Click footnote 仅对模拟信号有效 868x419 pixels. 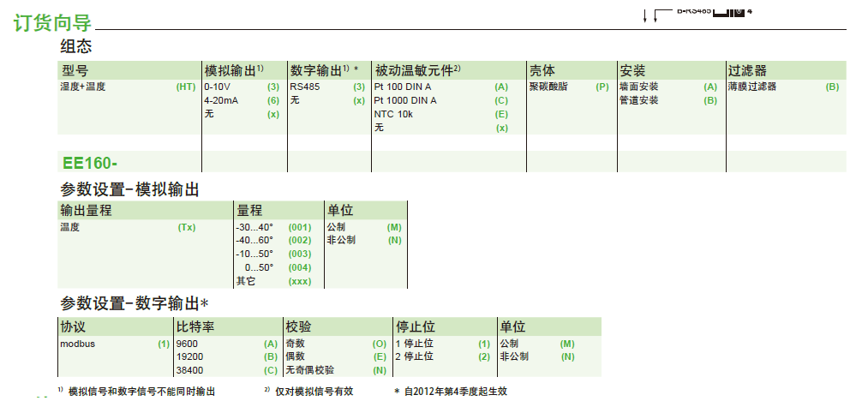coord(314,392)
